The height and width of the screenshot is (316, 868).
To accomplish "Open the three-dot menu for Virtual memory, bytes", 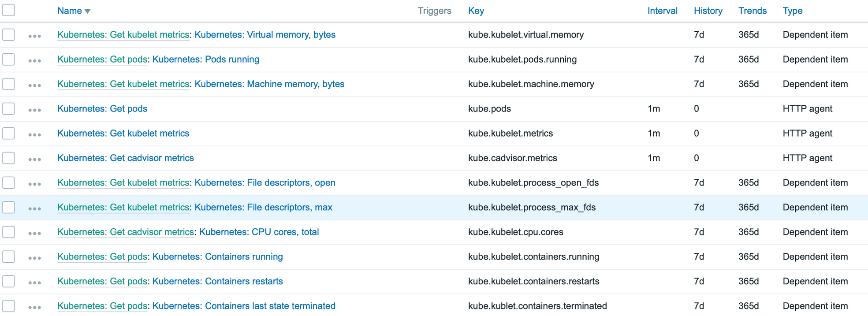I will pos(34,36).
